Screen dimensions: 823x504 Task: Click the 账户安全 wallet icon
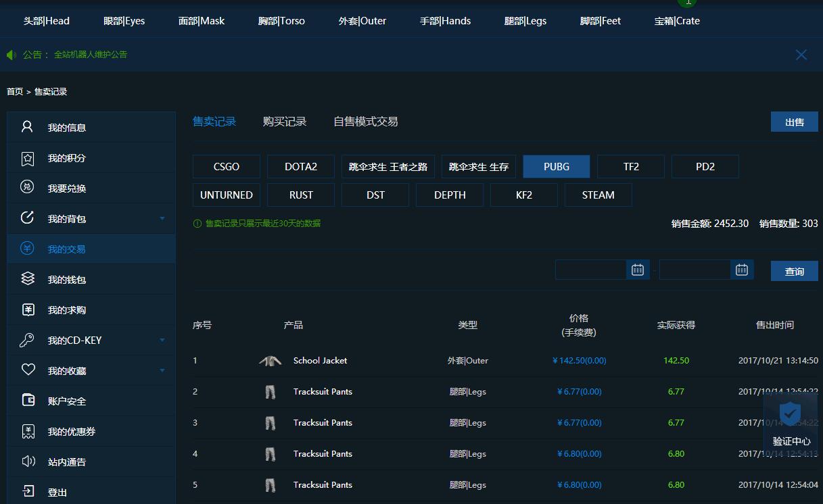click(x=28, y=400)
